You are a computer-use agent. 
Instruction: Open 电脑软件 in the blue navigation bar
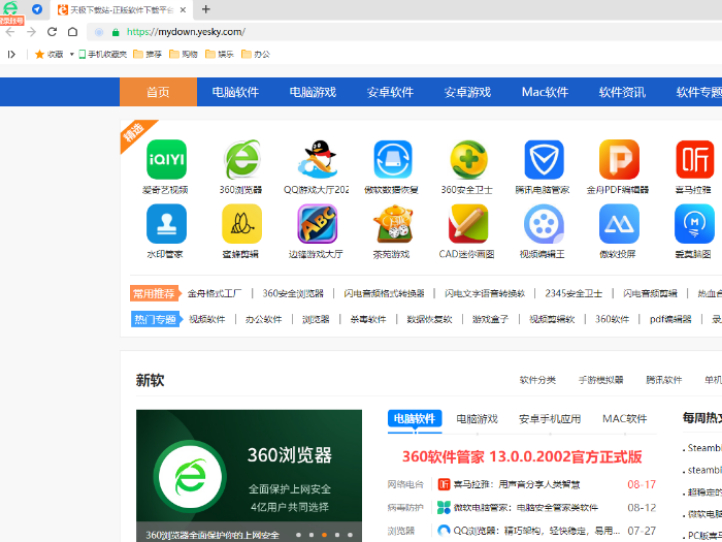(x=235, y=92)
